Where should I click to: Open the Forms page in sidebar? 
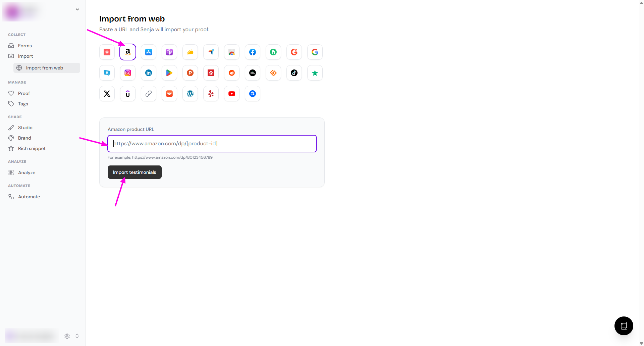click(x=25, y=46)
